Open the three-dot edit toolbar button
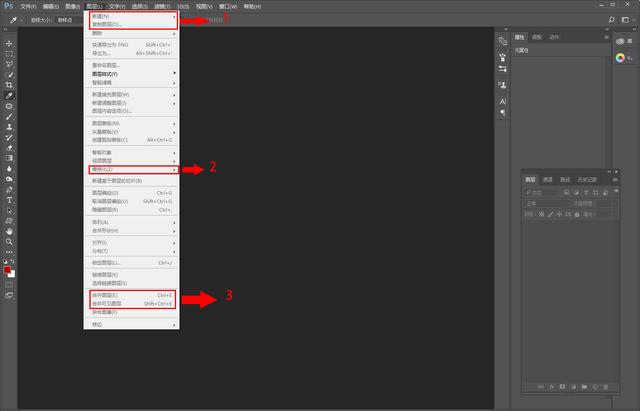Screen dimensions: 640x411 (9, 252)
